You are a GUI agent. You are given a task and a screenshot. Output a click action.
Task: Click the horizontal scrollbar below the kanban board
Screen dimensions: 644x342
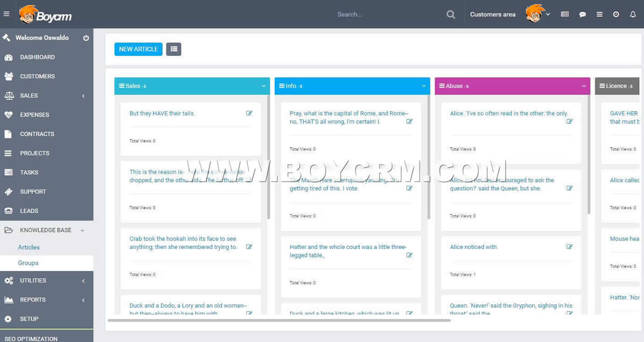tap(279, 321)
